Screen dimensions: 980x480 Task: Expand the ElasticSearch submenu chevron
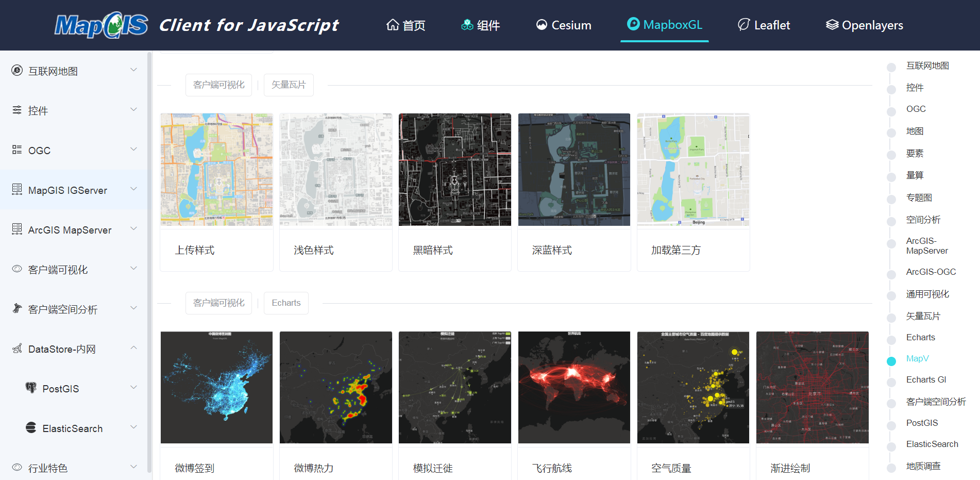(133, 427)
